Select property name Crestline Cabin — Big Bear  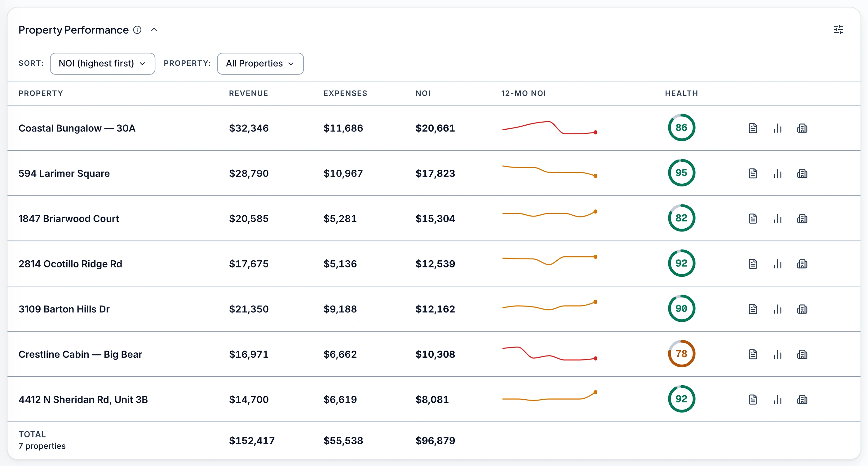pos(80,354)
